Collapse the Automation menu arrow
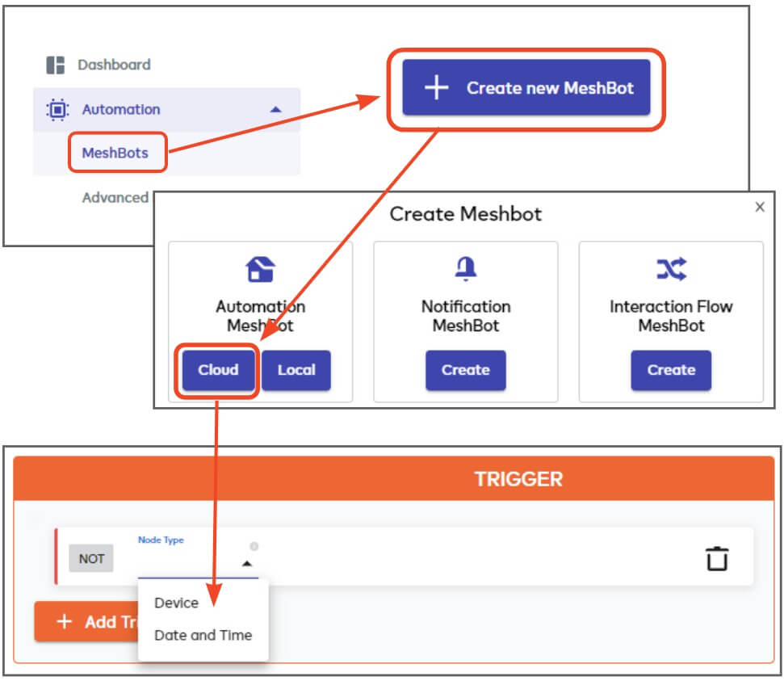This screenshot has width=784, height=681. pos(275,110)
